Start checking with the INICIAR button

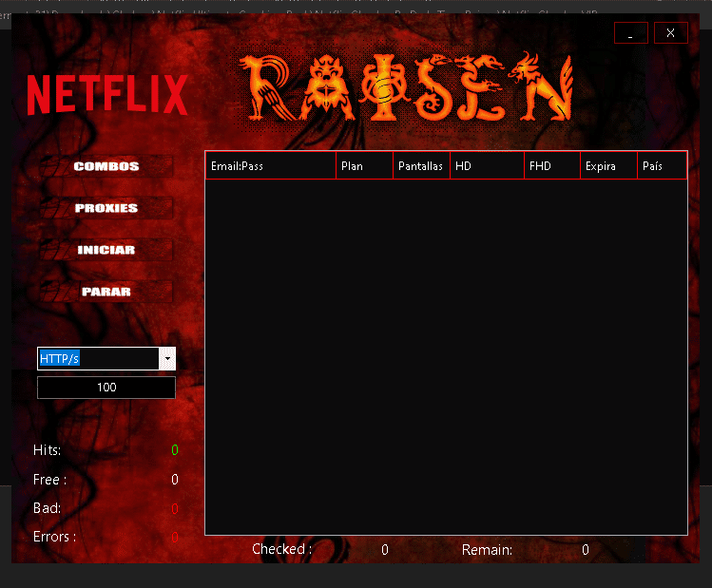pos(106,250)
